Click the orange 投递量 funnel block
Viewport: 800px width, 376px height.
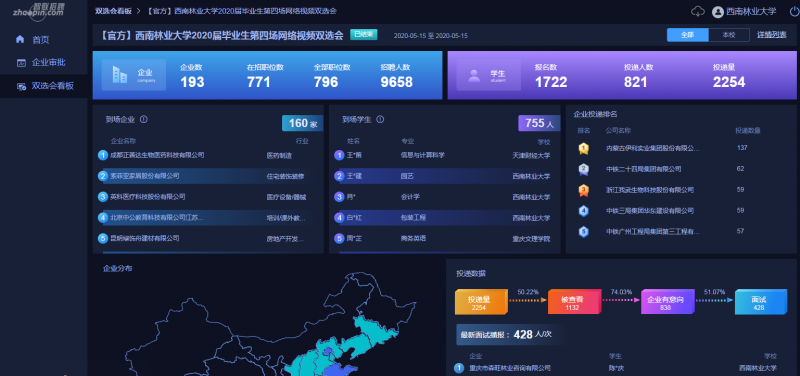[481, 302]
